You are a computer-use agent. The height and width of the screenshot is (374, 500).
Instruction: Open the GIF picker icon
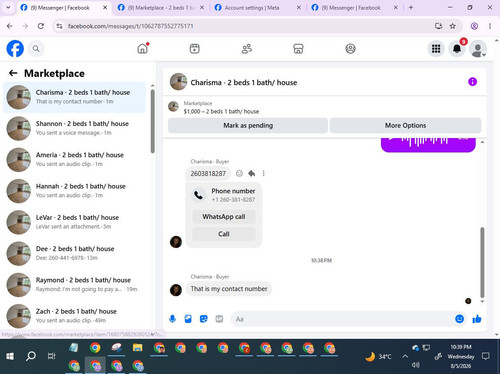[219, 319]
